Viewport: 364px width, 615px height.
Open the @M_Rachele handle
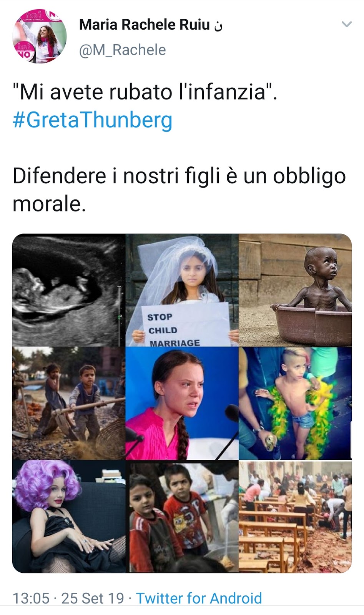122,50
